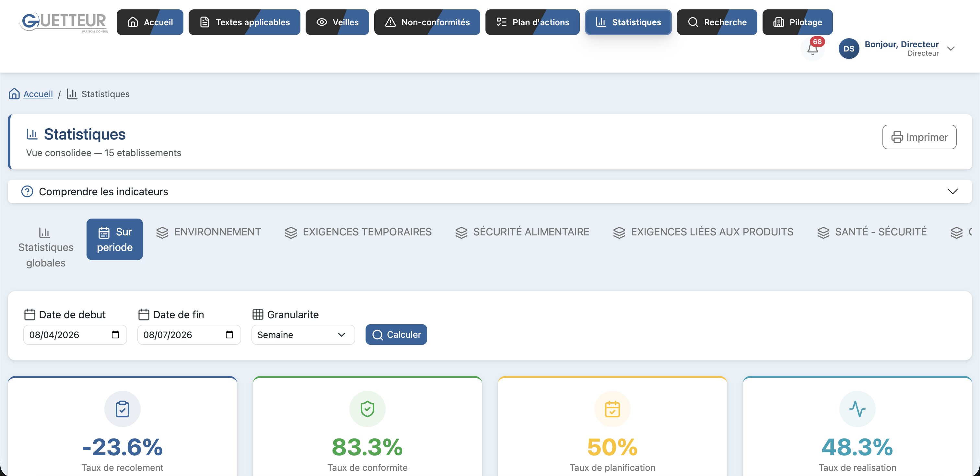Viewport: 980px width, 476px height.
Task: Click the help circle icon beside Comprendre
Action: coord(27,191)
